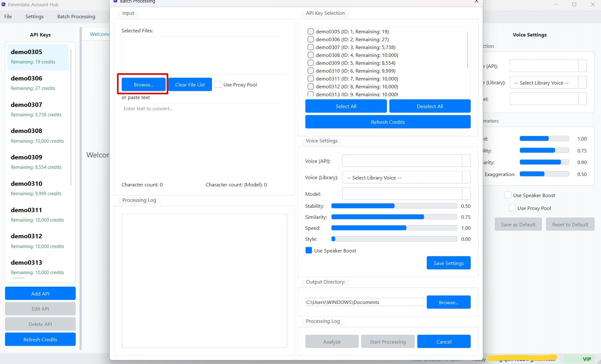
Task: Select demo0306 in API Keys list
Action: click(37, 83)
